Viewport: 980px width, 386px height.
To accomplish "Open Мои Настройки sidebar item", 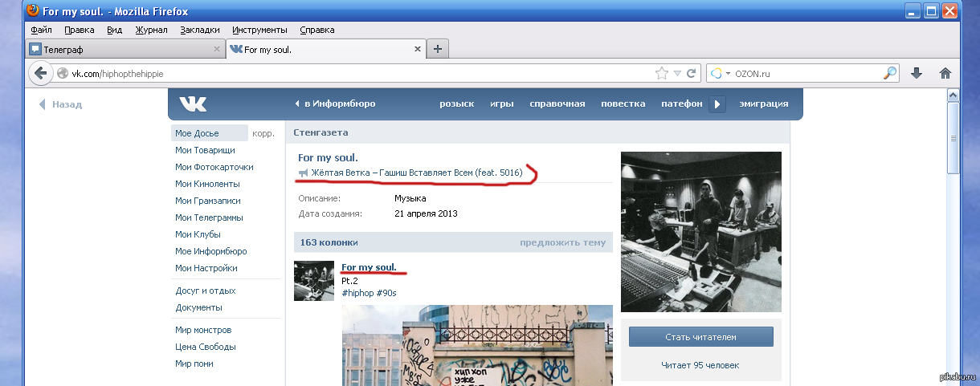I will pyautogui.click(x=206, y=268).
